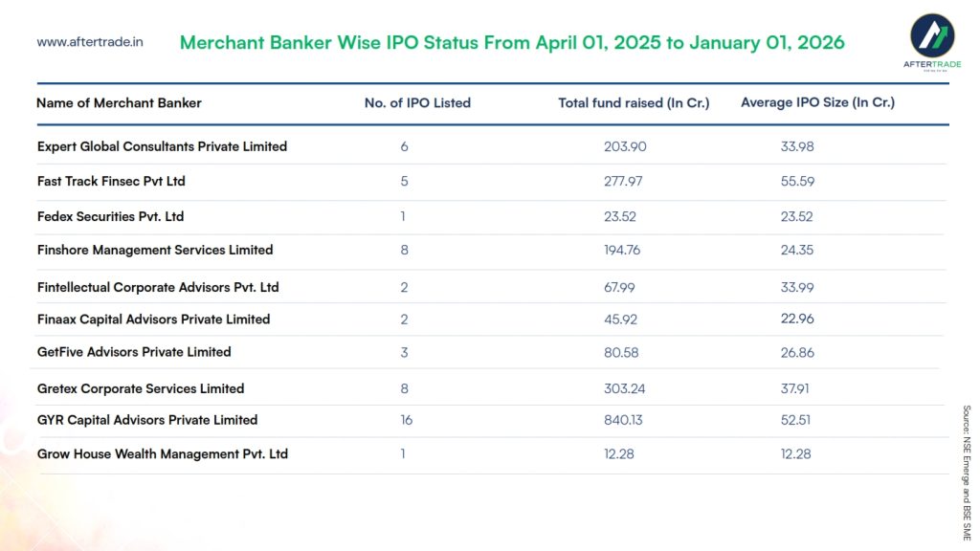Select the Average IPO Size column header
The height and width of the screenshot is (551, 980).
(817, 102)
